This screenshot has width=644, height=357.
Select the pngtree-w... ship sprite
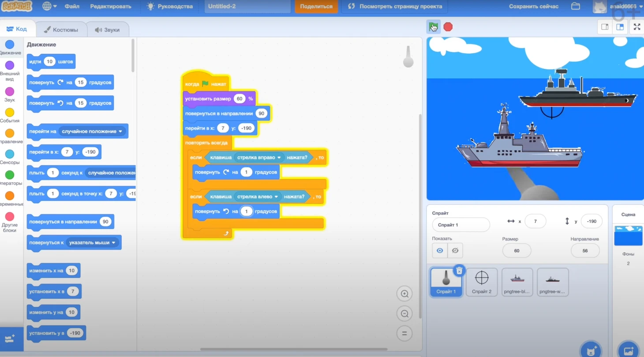553,282
